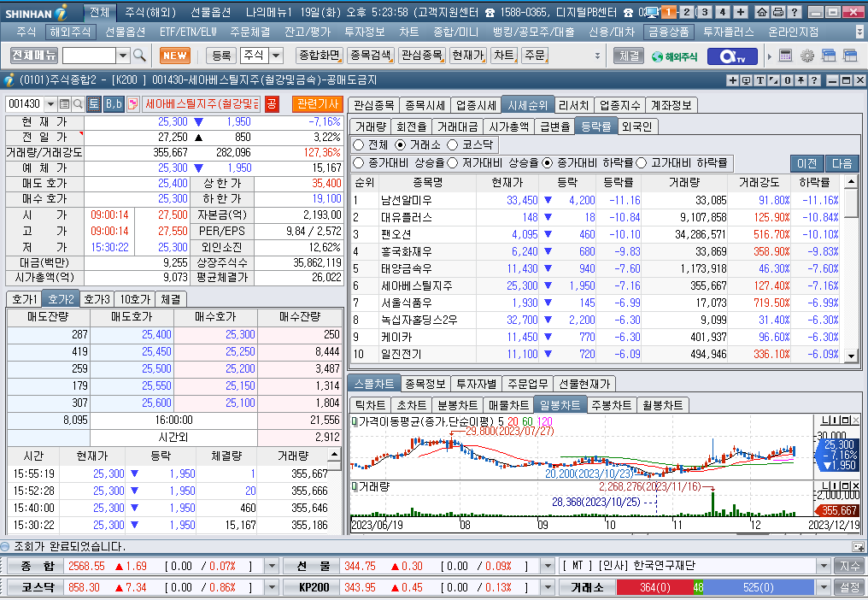Open the 전체메뉴 combo box dropdown

coord(123,56)
